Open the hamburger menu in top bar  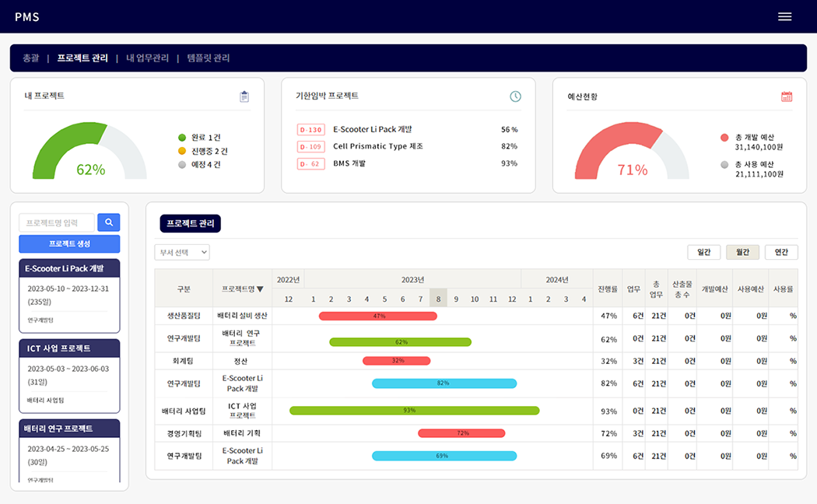(x=784, y=17)
